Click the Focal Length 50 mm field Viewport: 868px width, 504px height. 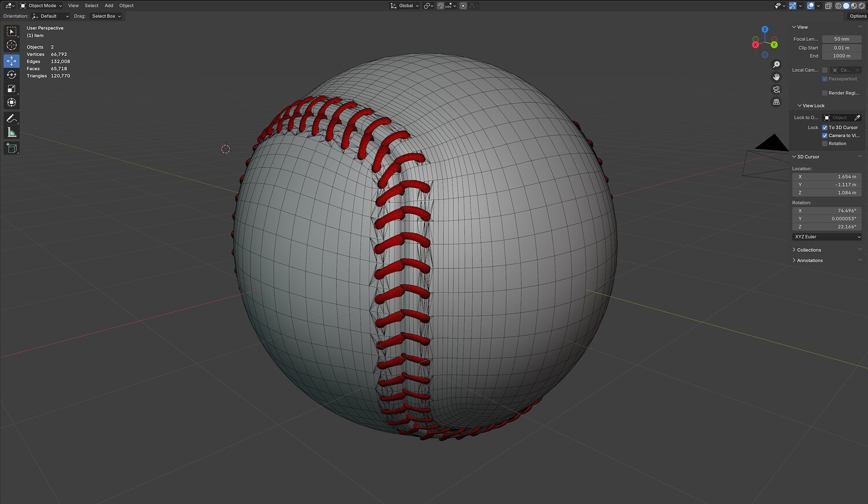842,39
